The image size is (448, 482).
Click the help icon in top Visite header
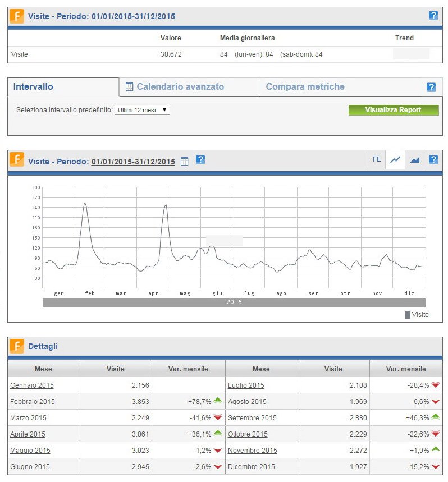[433, 16]
